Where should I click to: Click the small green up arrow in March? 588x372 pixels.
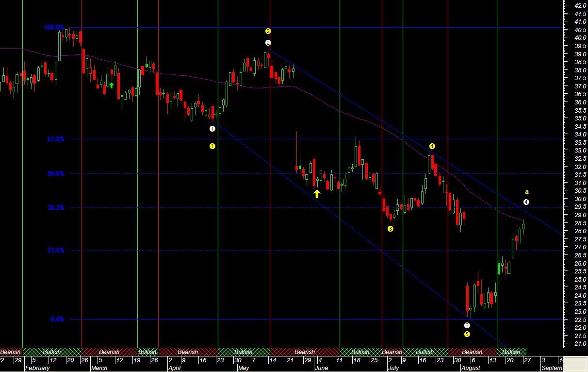click(111, 85)
